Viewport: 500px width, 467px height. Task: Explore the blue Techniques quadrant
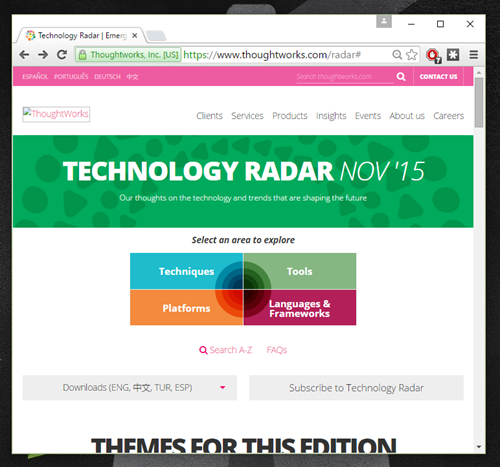(x=186, y=271)
